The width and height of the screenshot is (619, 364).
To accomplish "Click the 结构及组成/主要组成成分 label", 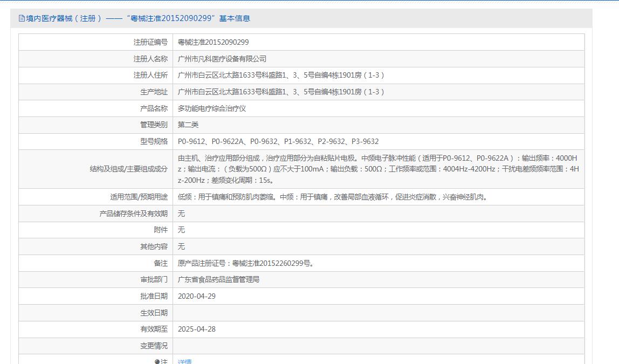I will [129, 169].
